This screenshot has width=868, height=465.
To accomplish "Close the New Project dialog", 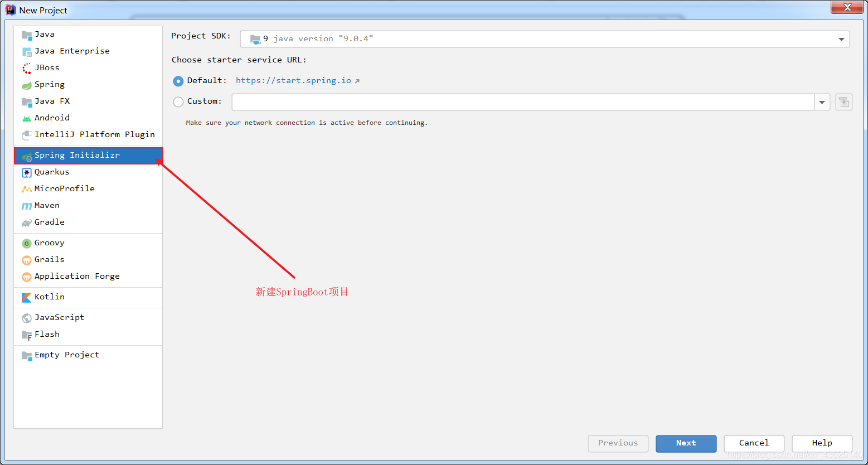I will pyautogui.click(x=847, y=7).
